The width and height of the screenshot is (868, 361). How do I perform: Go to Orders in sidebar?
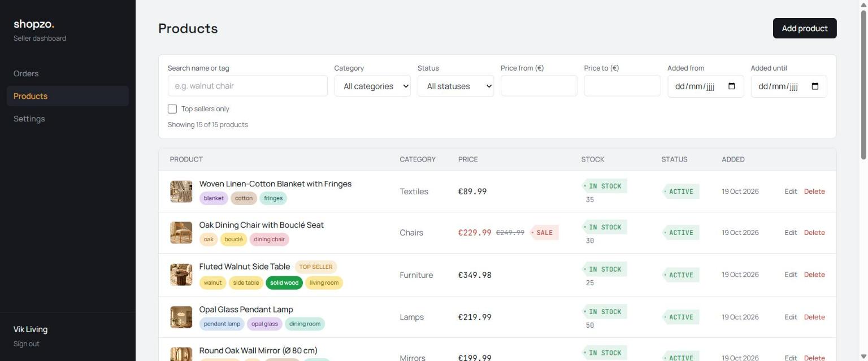click(x=26, y=73)
